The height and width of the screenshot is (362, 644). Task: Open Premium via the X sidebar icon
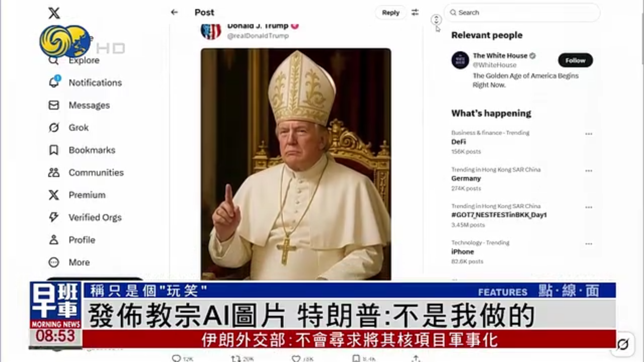click(54, 195)
